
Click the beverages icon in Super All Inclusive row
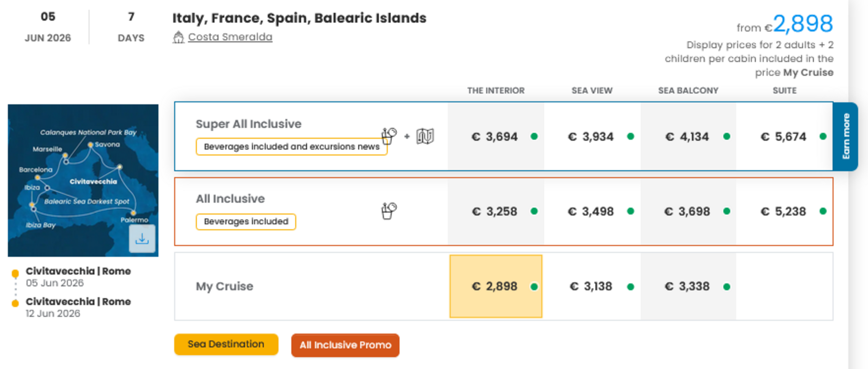point(389,136)
